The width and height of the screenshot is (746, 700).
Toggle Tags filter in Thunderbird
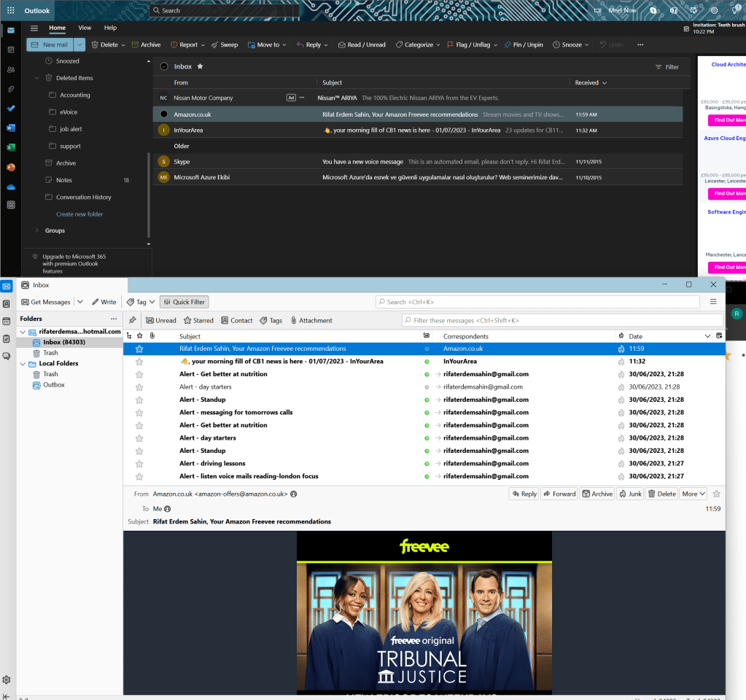[271, 321]
